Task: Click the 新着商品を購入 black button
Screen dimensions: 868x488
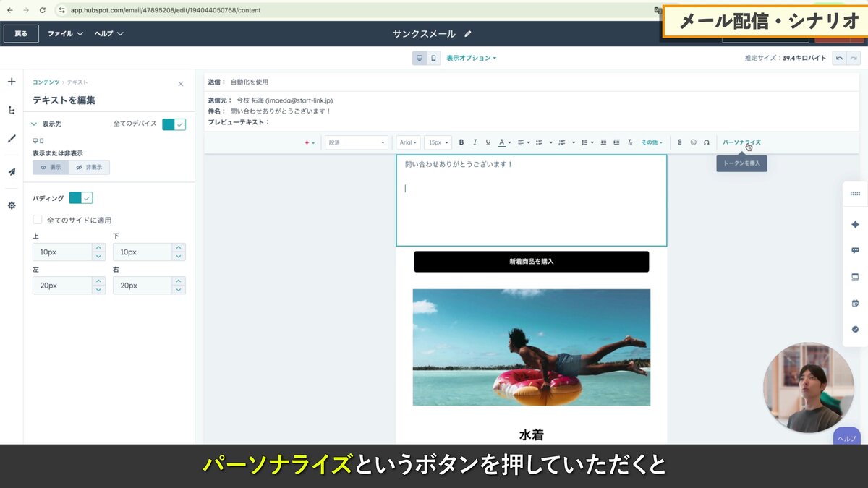Action: coord(532,262)
